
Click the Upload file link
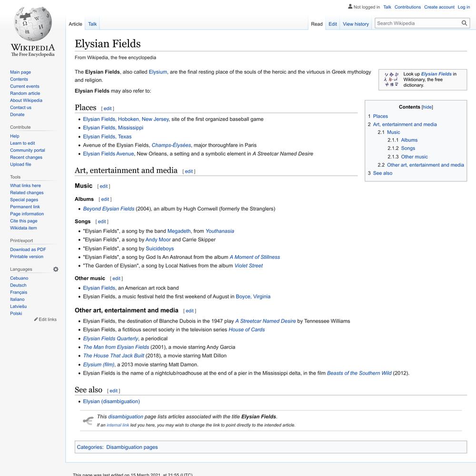20,164
